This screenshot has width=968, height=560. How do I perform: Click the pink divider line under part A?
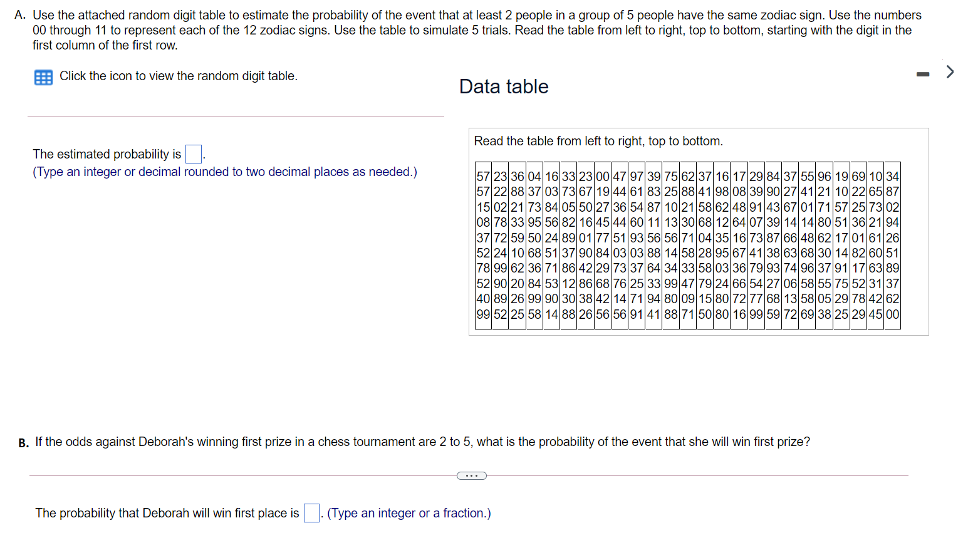coord(236,117)
